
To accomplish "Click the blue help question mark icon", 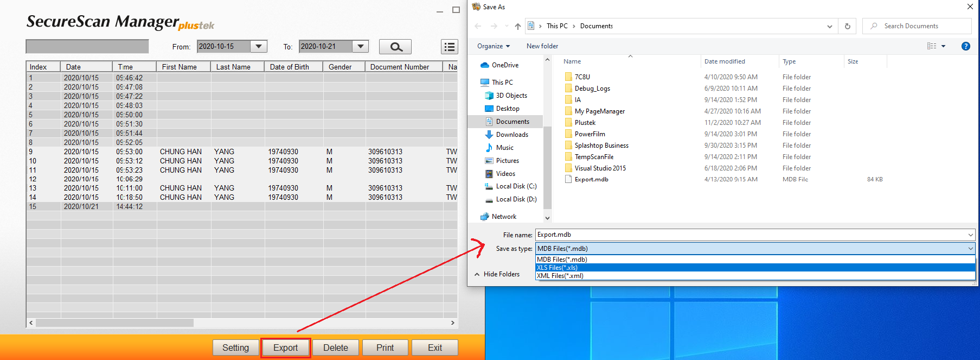I will coord(965,46).
